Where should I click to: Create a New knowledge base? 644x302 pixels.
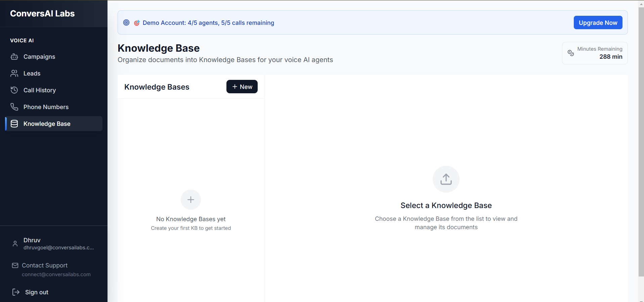click(242, 87)
